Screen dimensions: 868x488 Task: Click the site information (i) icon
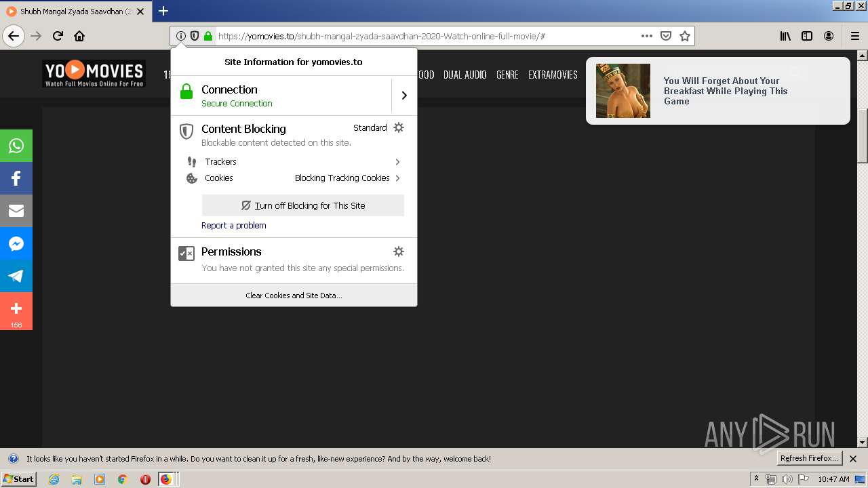180,36
